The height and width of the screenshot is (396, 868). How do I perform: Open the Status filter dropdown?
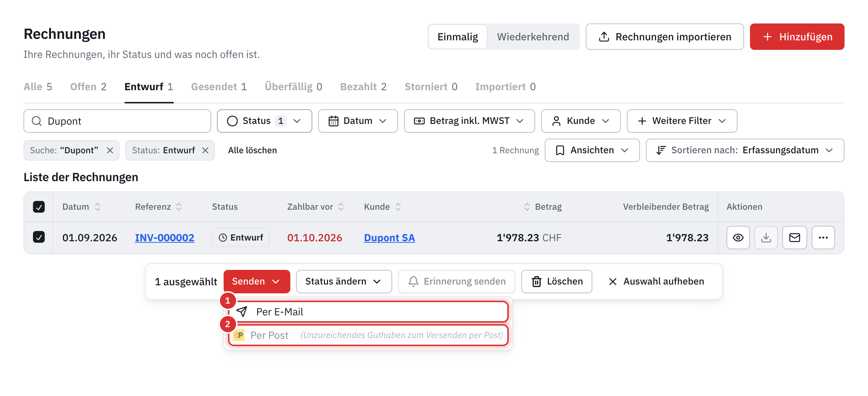coord(264,121)
